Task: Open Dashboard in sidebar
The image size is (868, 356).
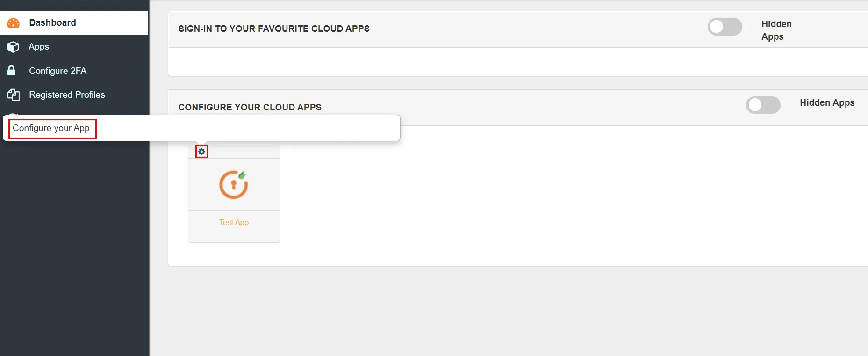Action: tap(74, 22)
